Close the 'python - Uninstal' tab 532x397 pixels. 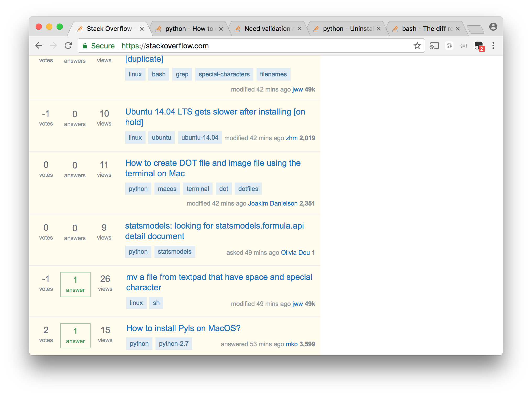(379, 29)
